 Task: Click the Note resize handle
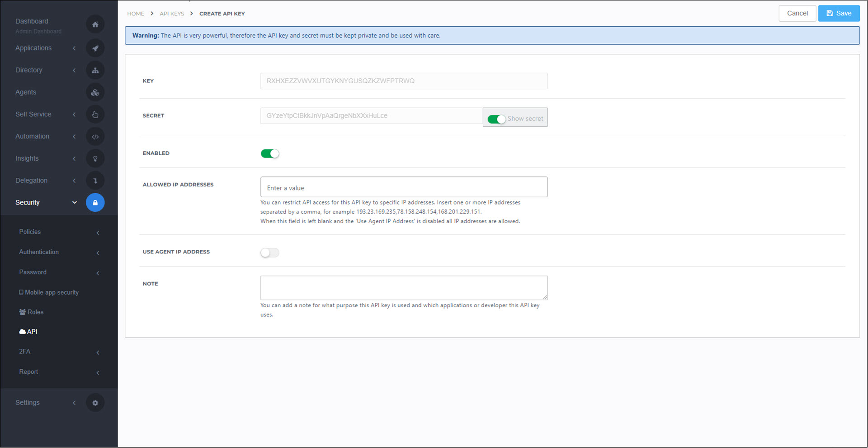[545, 297]
